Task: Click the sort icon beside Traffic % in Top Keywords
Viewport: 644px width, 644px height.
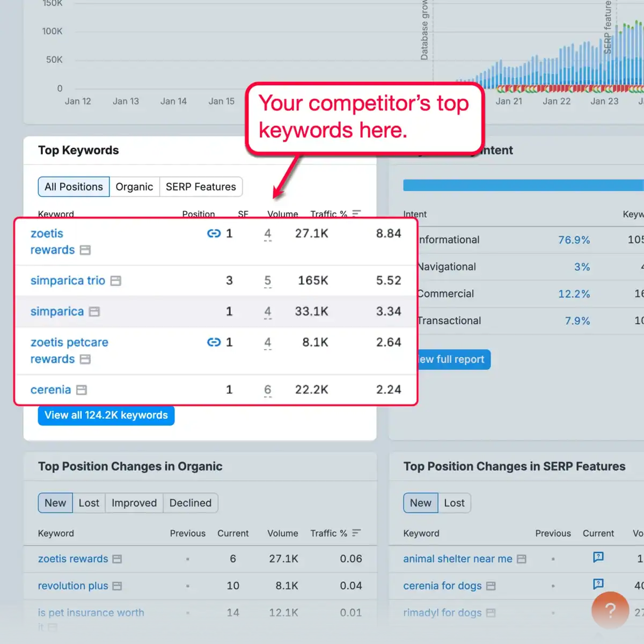Action: 356,214
